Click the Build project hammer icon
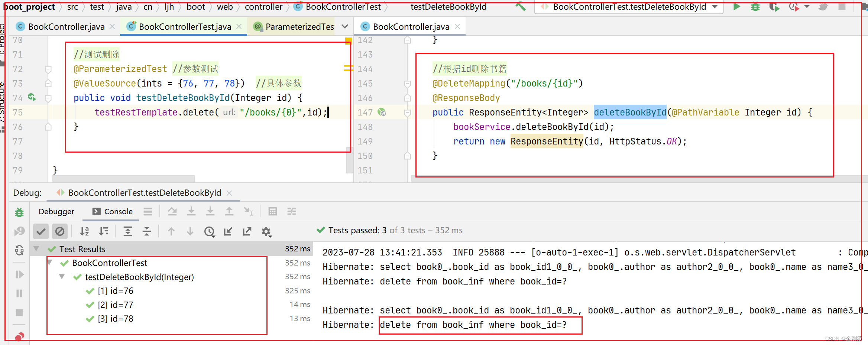The image size is (868, 345). 521,7
